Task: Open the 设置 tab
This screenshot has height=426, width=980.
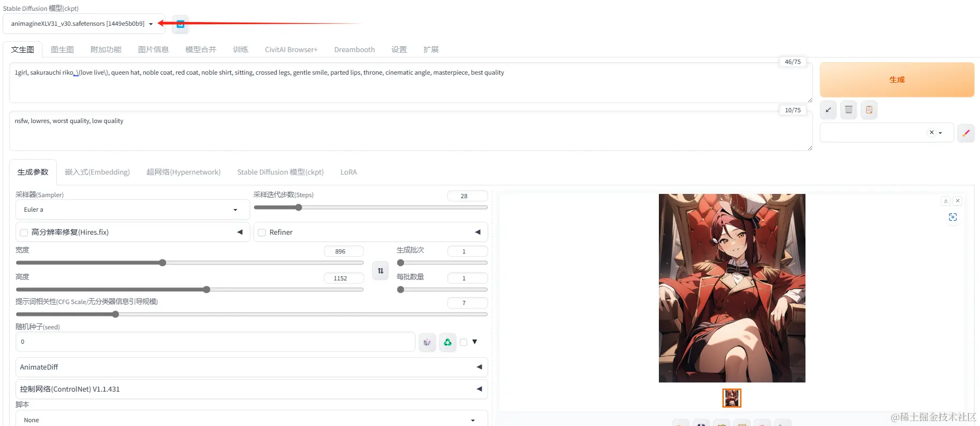Action: [399, 49]
